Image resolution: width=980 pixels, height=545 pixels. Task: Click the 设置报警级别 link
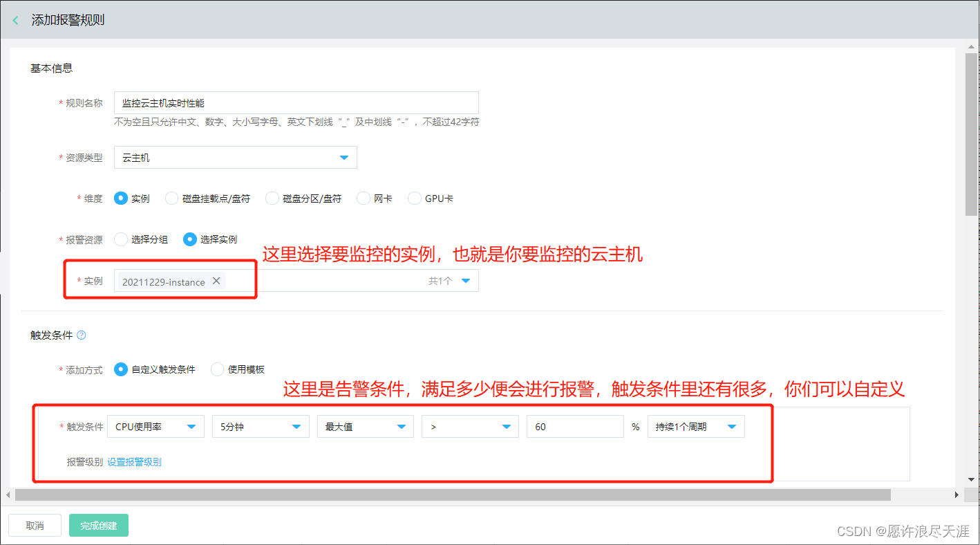tap(134, 462)
